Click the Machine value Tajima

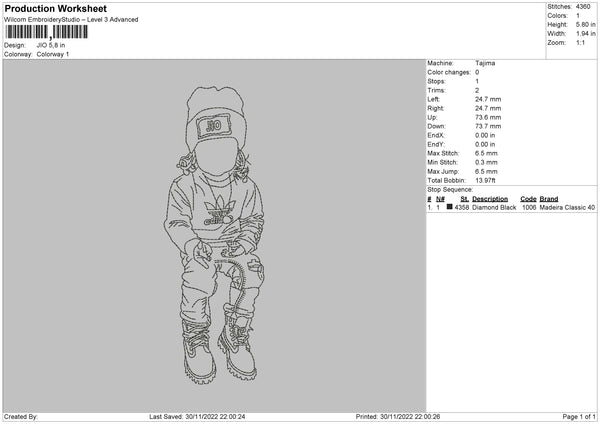click(x=485, y=63)
